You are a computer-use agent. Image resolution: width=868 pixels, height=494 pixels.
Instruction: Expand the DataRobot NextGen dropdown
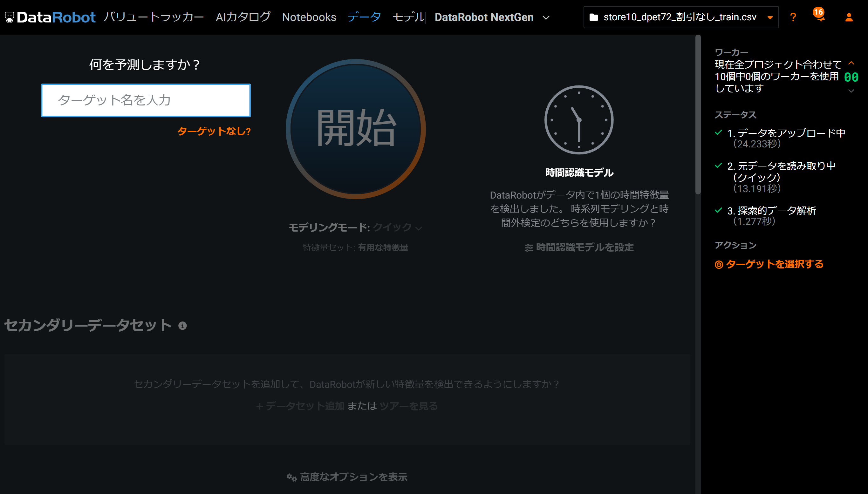[546, 17]
